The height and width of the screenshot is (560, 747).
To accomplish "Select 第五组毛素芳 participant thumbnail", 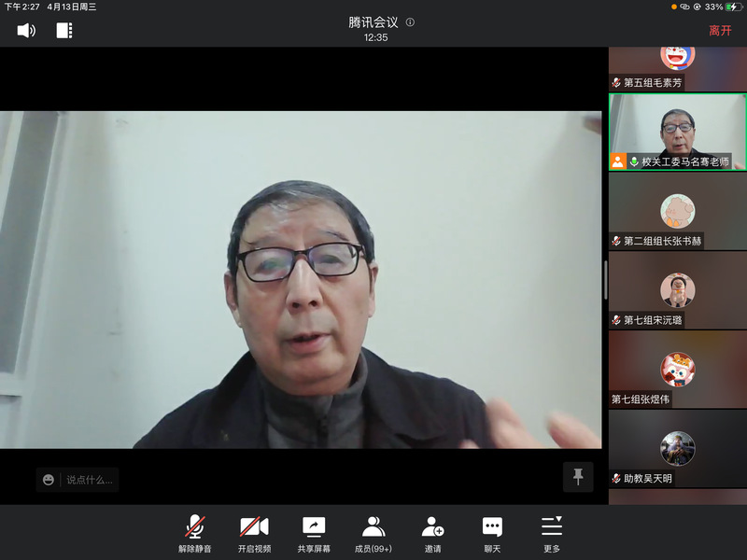I will click(x=677, y=67).
